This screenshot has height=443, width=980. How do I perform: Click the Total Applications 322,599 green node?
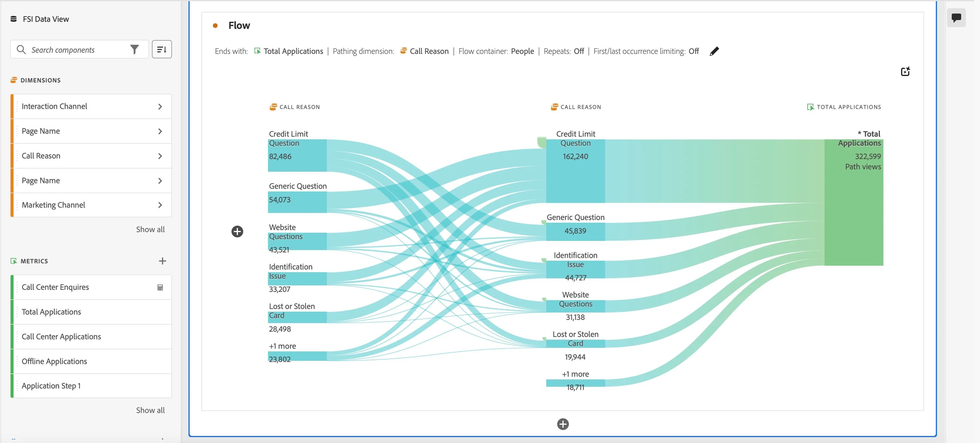(x=853, y=202)
